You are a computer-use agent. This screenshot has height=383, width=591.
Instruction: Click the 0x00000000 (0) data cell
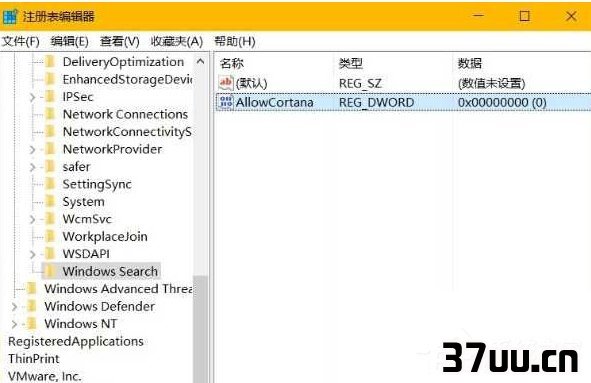[x=502, y=102]
